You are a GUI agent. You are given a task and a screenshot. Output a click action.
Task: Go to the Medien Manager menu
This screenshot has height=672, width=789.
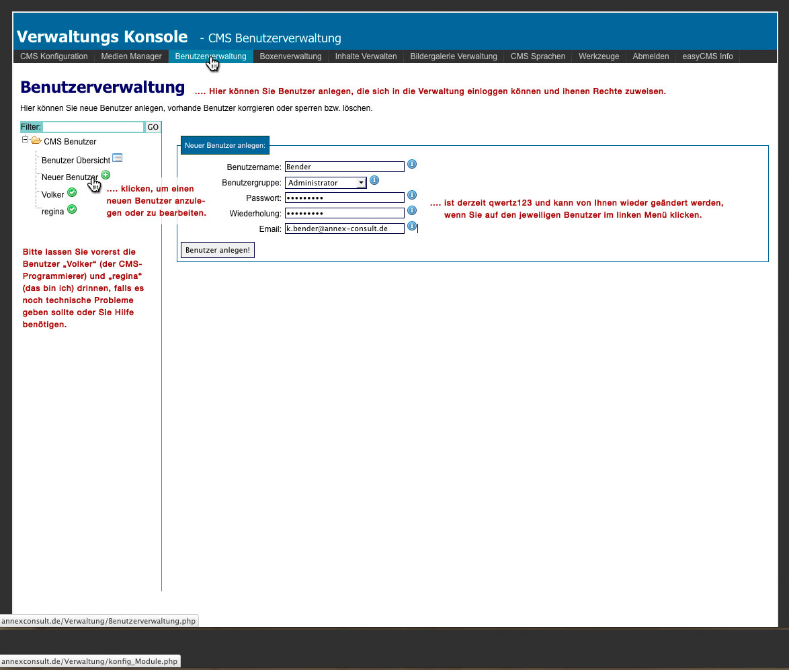(x=131, y=56)
